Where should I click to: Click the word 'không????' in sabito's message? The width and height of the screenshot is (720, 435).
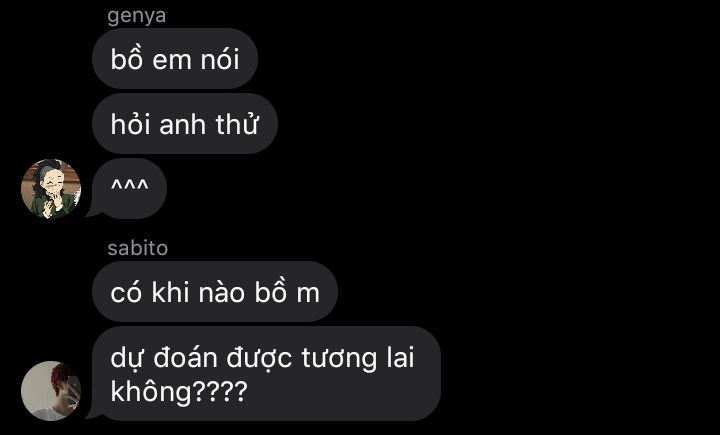pos(179,391)
